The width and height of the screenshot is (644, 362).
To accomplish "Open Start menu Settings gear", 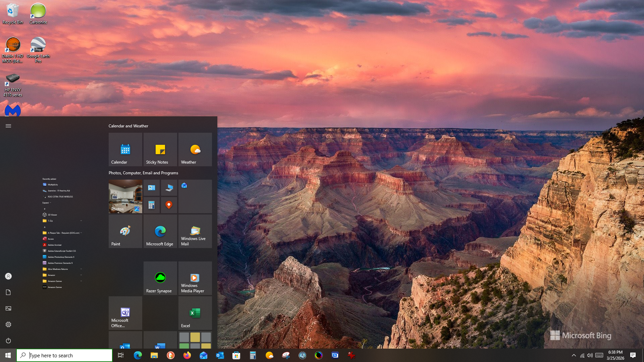I will [8, 324].
